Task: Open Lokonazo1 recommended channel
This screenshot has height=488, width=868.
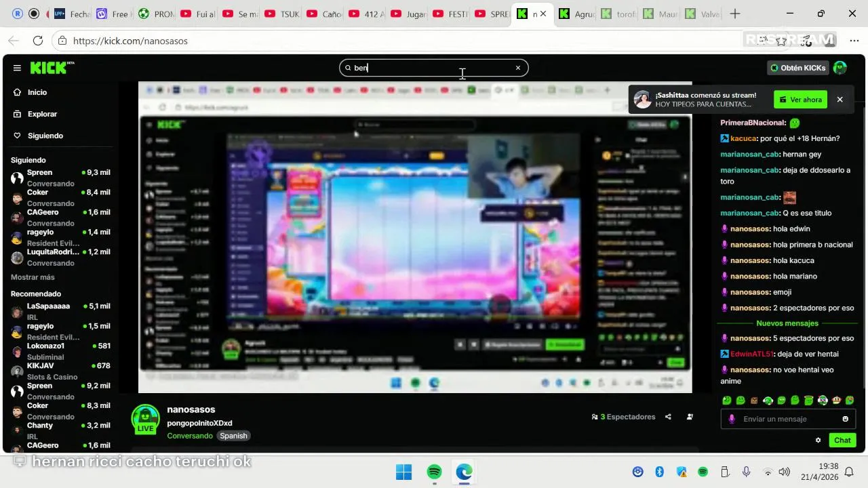Action: [61, 351]
